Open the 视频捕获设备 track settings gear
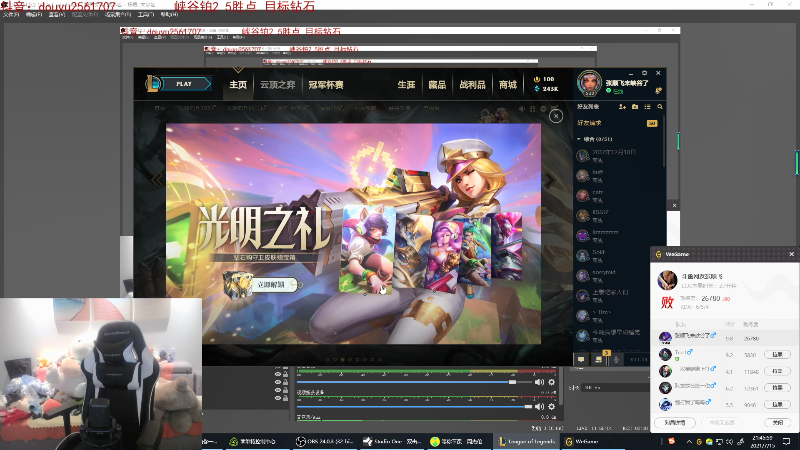The width and height of the screenshot is (800, 450). click(552, 407)
